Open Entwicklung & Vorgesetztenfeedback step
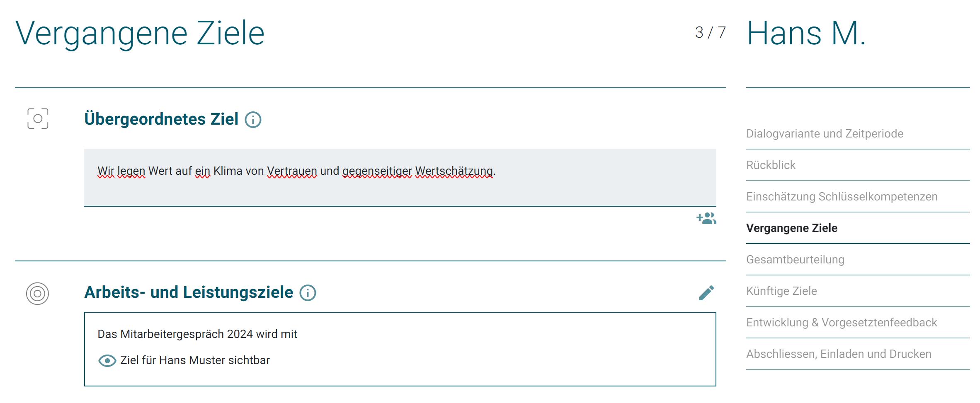Screen dimensions: 980x403 click(841, 323)
